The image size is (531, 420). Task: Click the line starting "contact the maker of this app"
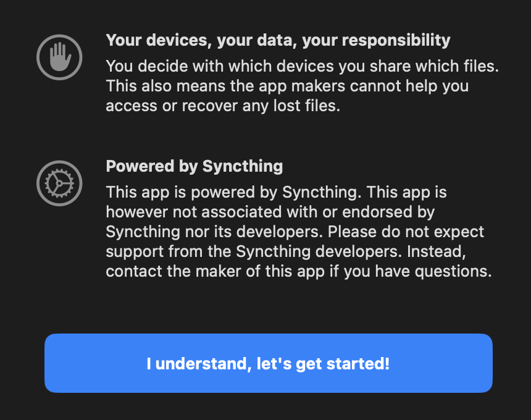click(x=299, y=271)
